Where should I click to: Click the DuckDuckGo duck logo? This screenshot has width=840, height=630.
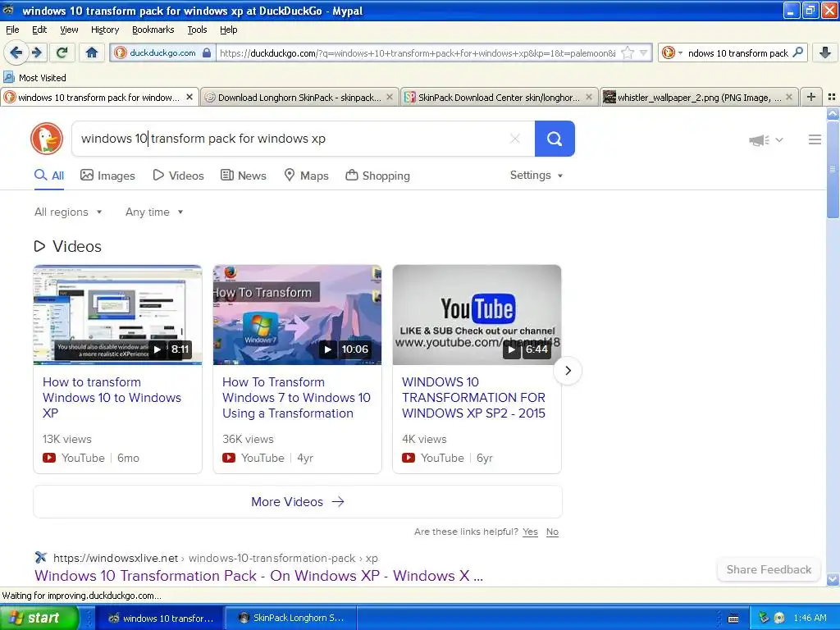click(47, 139)
